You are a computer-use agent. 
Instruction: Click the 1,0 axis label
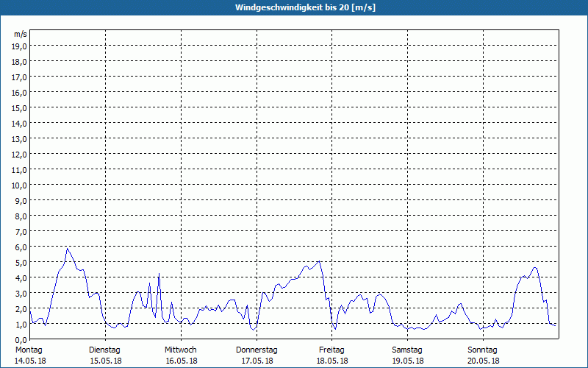(21, 324)
